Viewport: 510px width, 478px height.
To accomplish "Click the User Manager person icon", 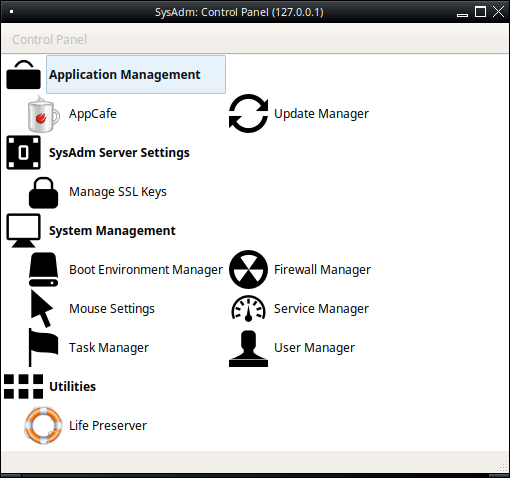I will (x=248, y=348).
